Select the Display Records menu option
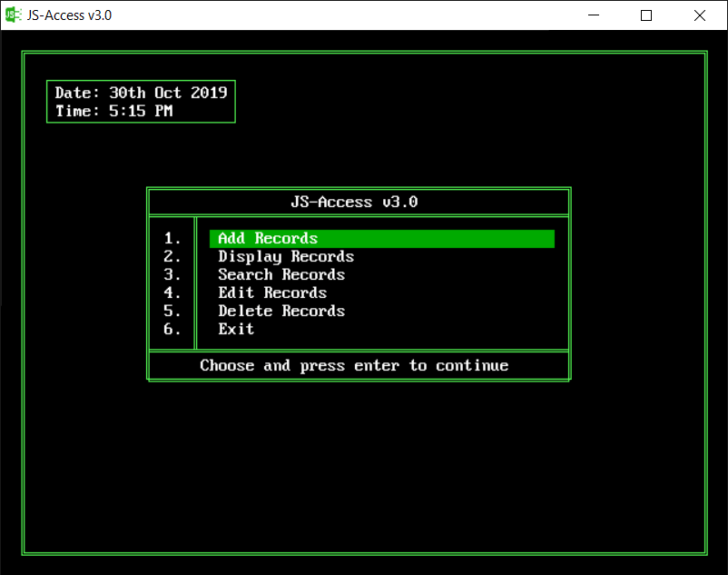This screenshot has width=728, height=575. tap(284, 256)
